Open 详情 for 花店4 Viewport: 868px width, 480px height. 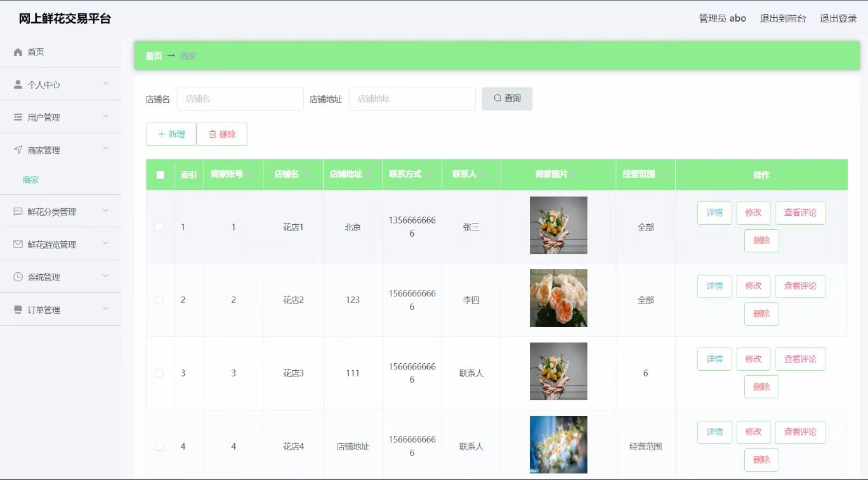[x=714, y=432]
